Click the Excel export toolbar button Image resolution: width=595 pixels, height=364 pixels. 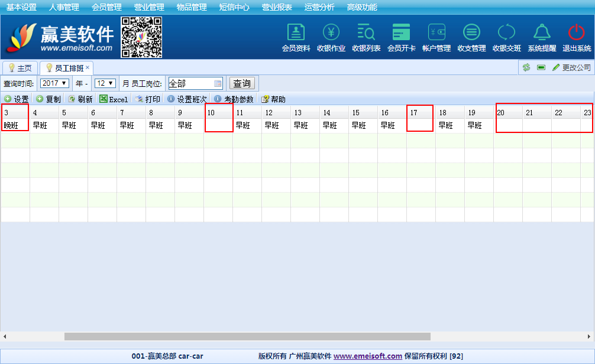coord(114,99)
